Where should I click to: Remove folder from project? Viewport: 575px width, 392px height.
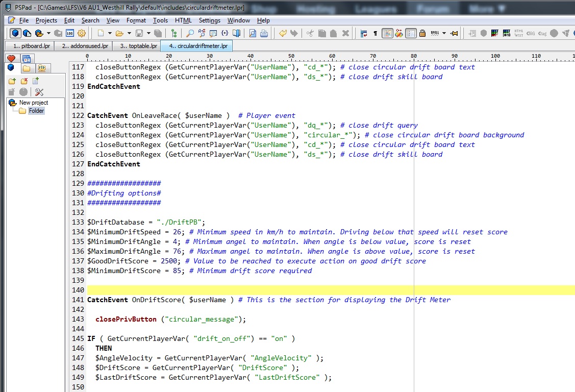24,81
